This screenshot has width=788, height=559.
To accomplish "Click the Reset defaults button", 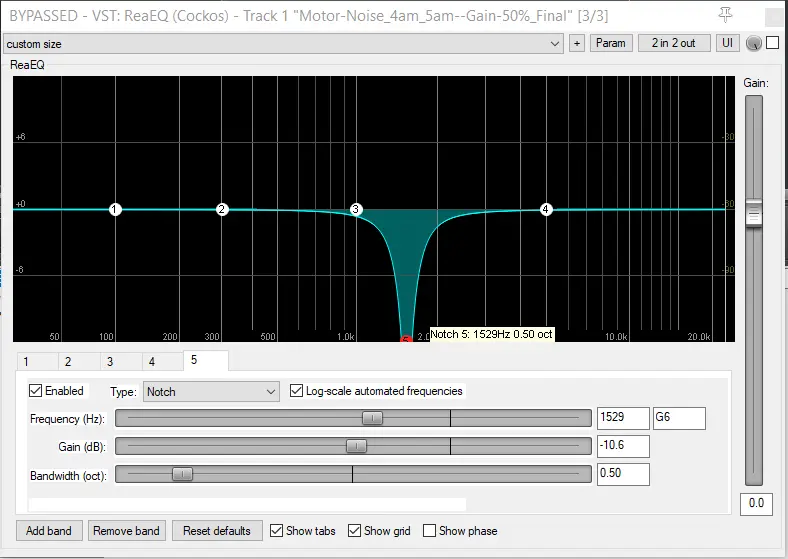I will tap(217, 531).
